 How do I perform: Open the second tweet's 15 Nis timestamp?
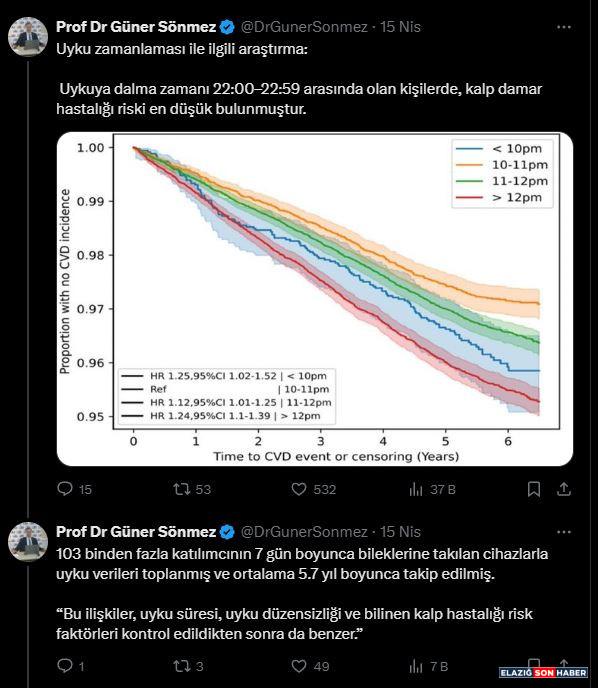click(400, 532)
